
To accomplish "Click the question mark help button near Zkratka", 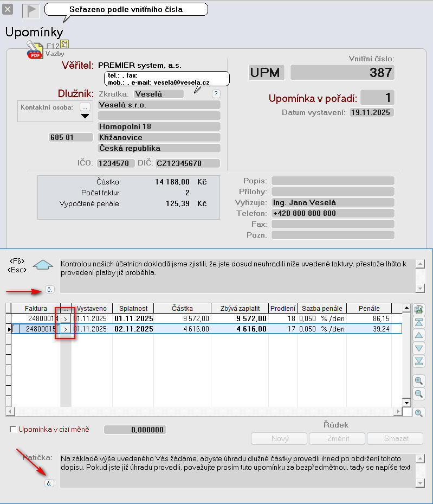I will 215,94.
